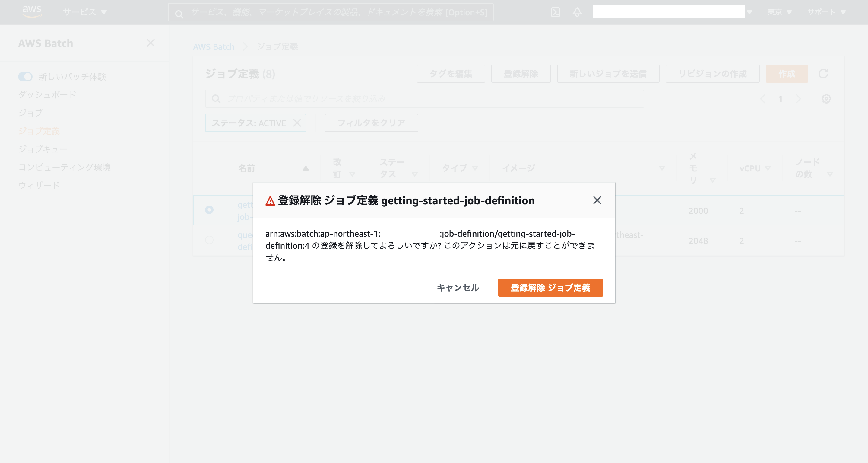Screen dimensions: 868x463
Task: Open ウィザード in sidebar
Action: pyautogui.click(x=39, y=185)
